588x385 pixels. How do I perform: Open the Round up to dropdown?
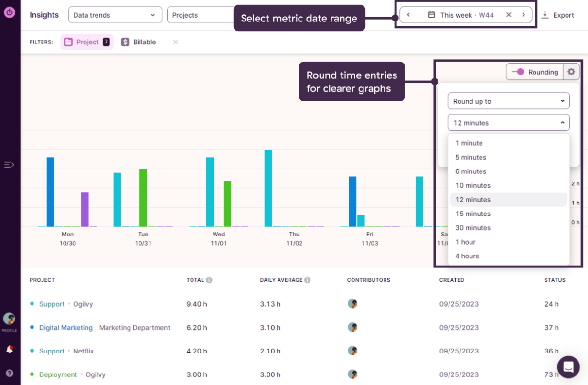pos(508,101)
